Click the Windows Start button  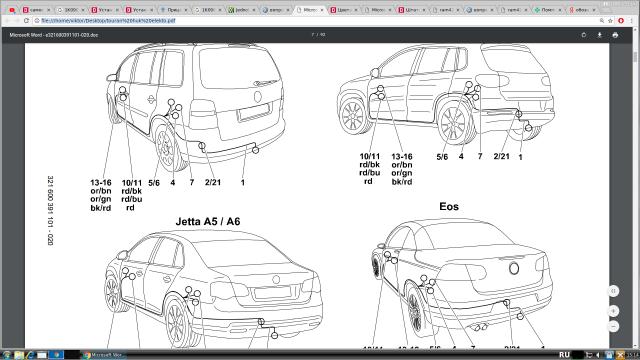6,355
